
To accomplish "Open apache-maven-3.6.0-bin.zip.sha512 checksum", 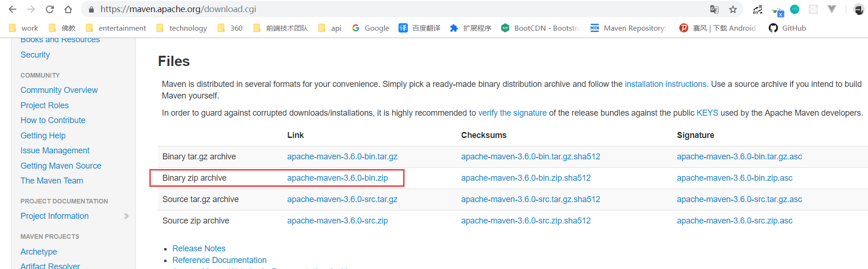I will tap(526, 178).
